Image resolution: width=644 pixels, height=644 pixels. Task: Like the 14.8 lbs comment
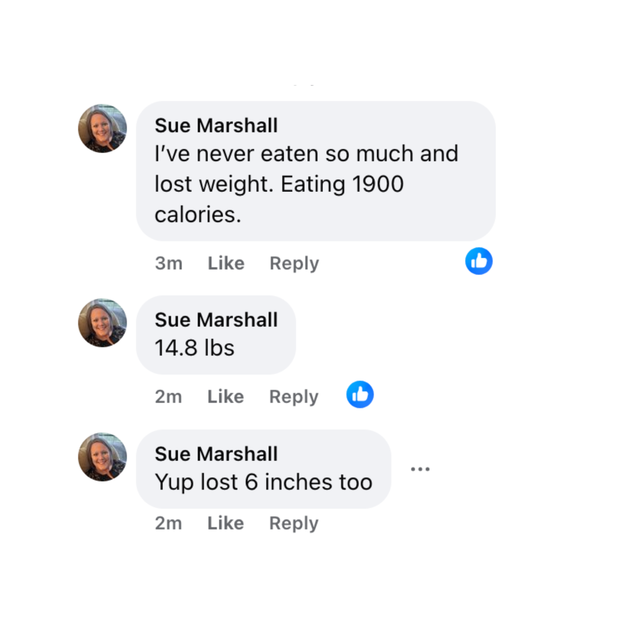click(225, 396)
